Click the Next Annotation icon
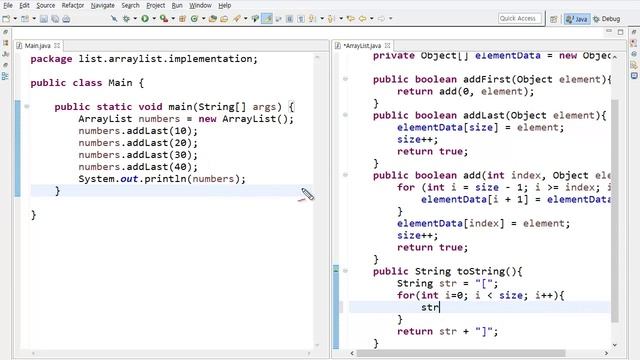Image resolution: width=640 pixels, height=360 pixels. [313, 19]
